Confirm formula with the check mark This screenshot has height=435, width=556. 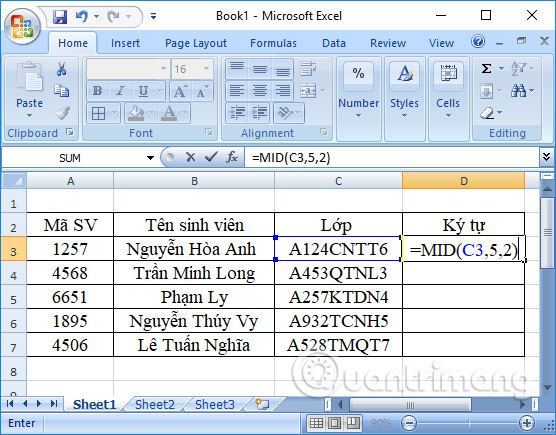211,157
